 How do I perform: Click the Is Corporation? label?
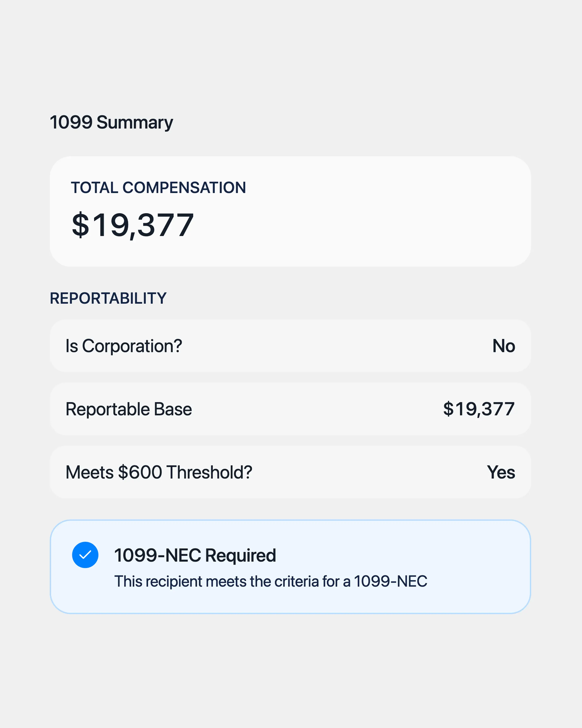123,346
